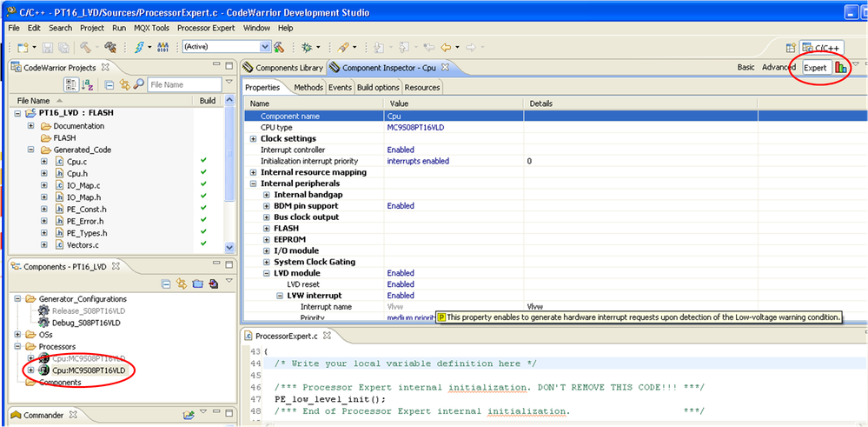Switch view mode to Basic
The width and height of the screenshot is (868, 427).
tap(745, 67)
